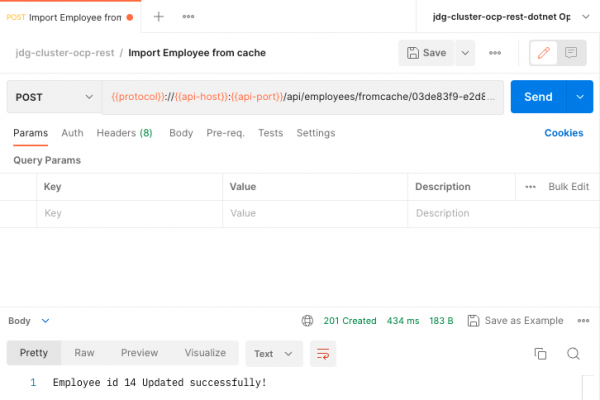Open the comments panel icon
This screenshot has width=600, height=400.
click(x=571, y=53)
